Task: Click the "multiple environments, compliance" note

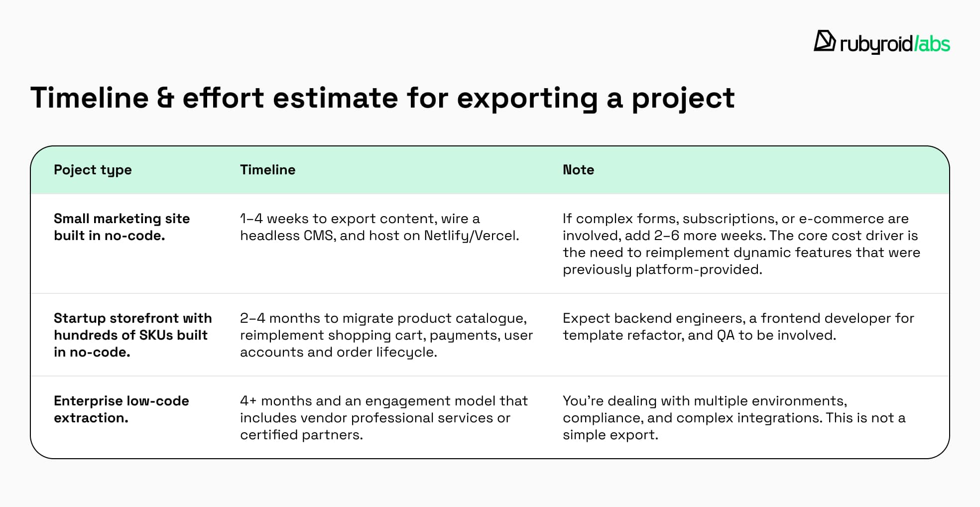Action: coord(734,417)
